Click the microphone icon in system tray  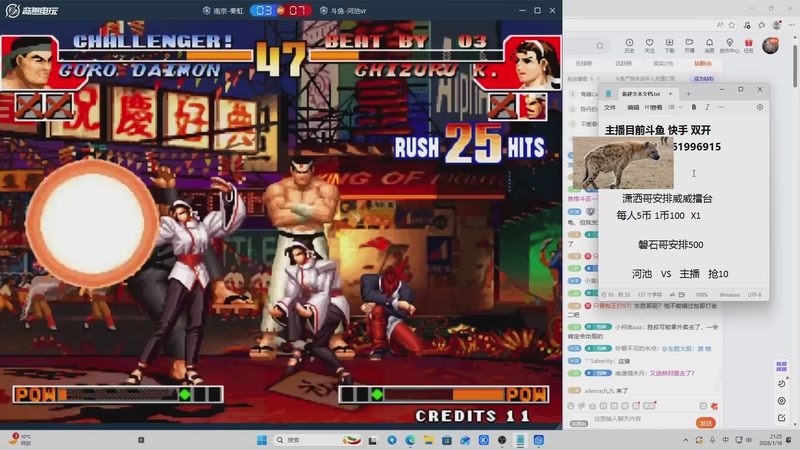tap(712, 440)
